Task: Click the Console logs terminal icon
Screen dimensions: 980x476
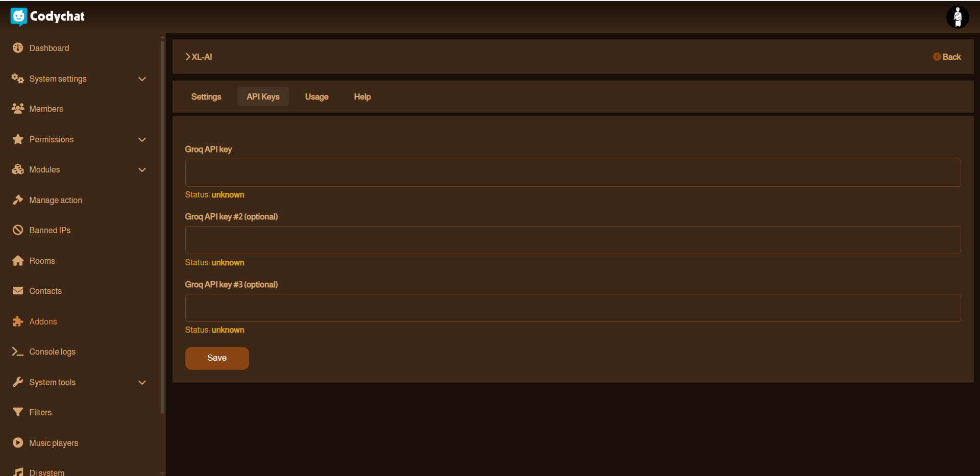Action: click(18, 352)
